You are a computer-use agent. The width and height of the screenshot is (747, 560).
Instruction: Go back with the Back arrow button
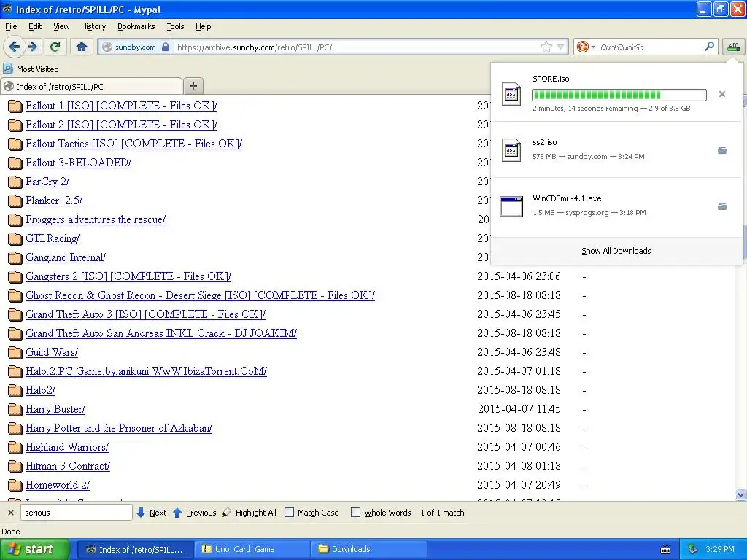click(15, 47)
